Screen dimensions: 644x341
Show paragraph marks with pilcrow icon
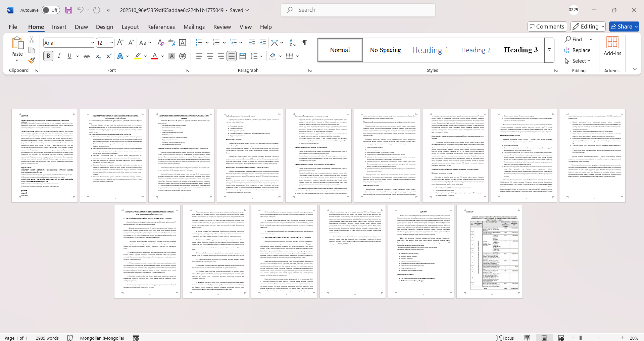(305, 43)
